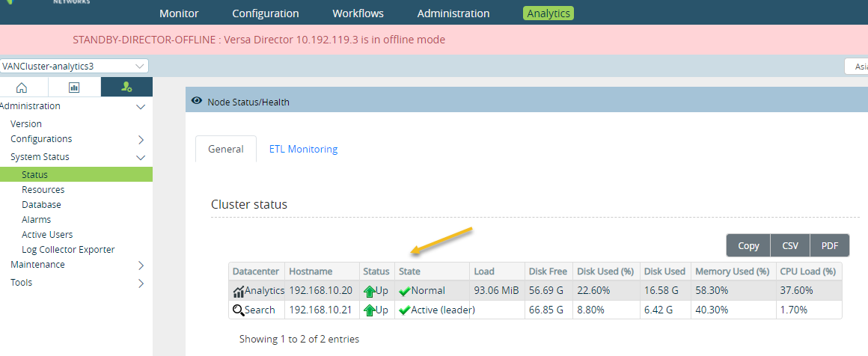Click the 22.60% disk used value

(593, 291)
